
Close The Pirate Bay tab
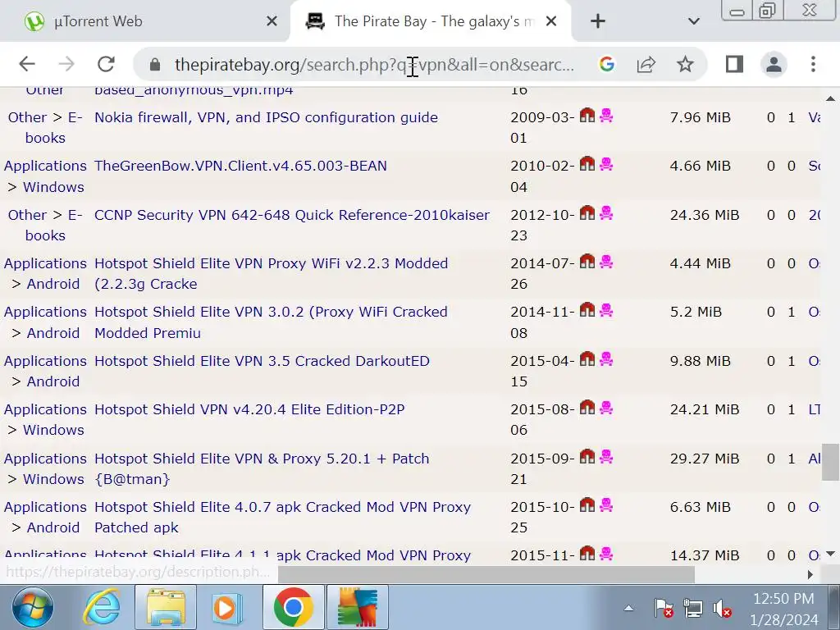click(551, 21)
